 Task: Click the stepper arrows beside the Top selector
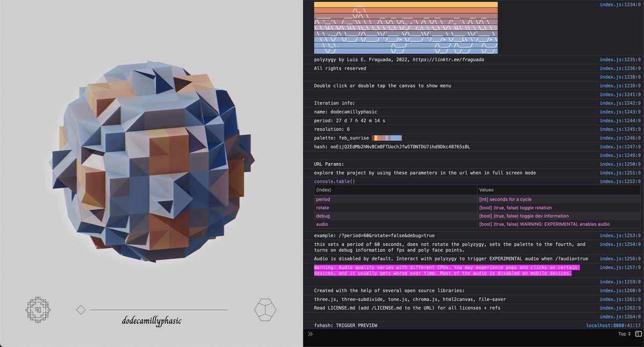[630, 334]
